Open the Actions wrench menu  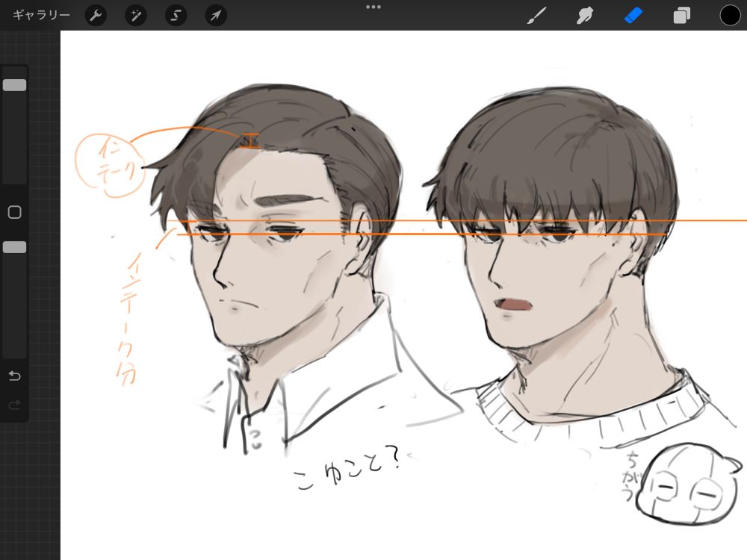[96, 16]
